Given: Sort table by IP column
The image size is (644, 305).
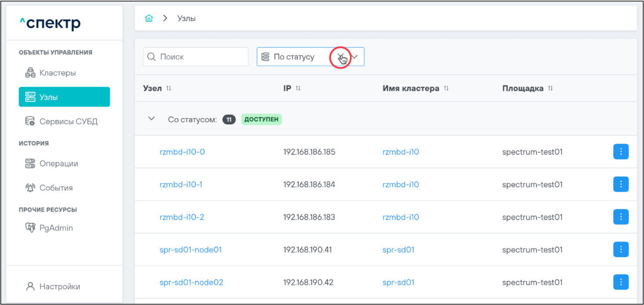Looking at the screenshot, I should (298, 88).
